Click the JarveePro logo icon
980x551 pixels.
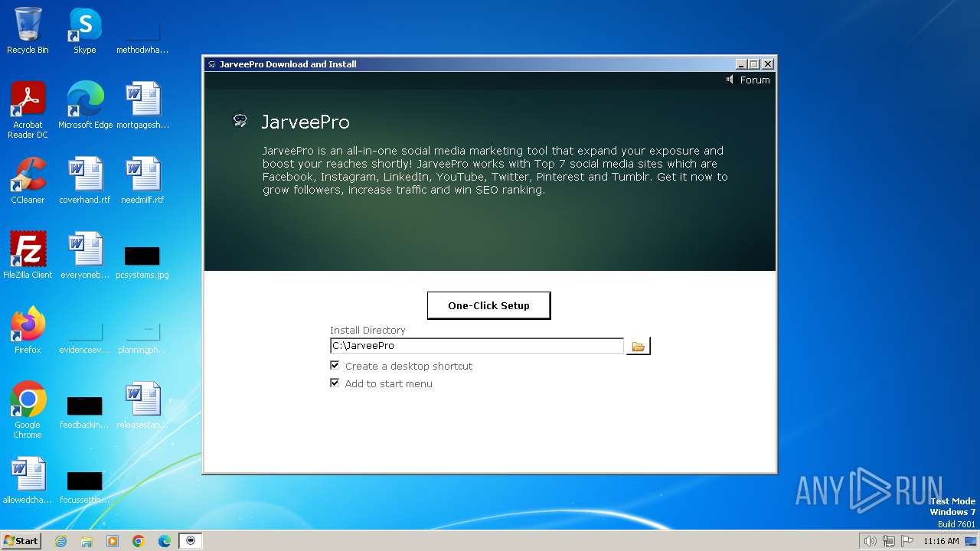240,120
